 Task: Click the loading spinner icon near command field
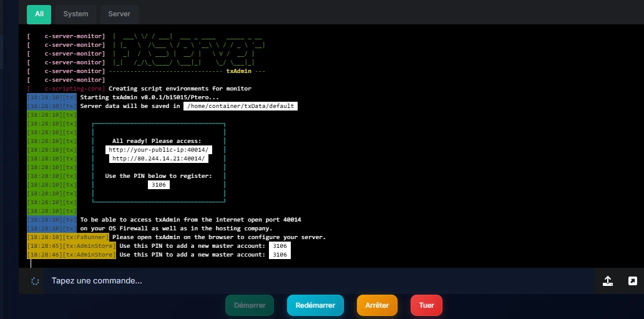35,281
